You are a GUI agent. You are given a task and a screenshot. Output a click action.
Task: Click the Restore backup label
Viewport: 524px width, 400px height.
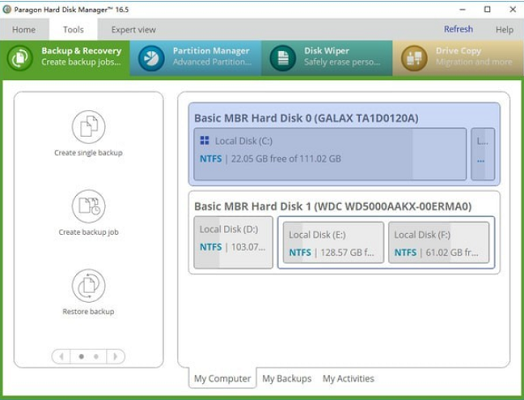pyautogui.click(x=89, y=311)
